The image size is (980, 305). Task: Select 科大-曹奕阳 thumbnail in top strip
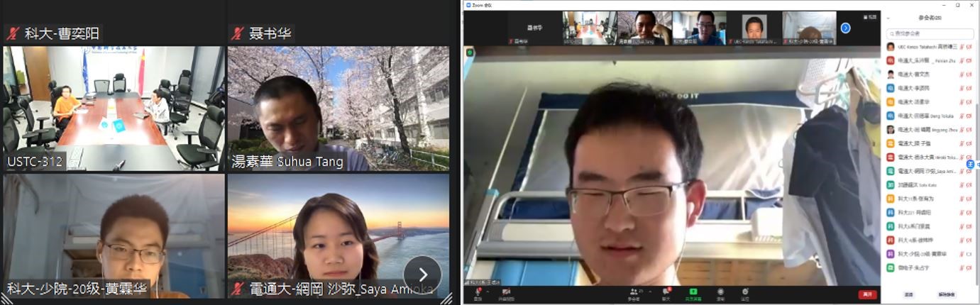click(x=699, y=28)
